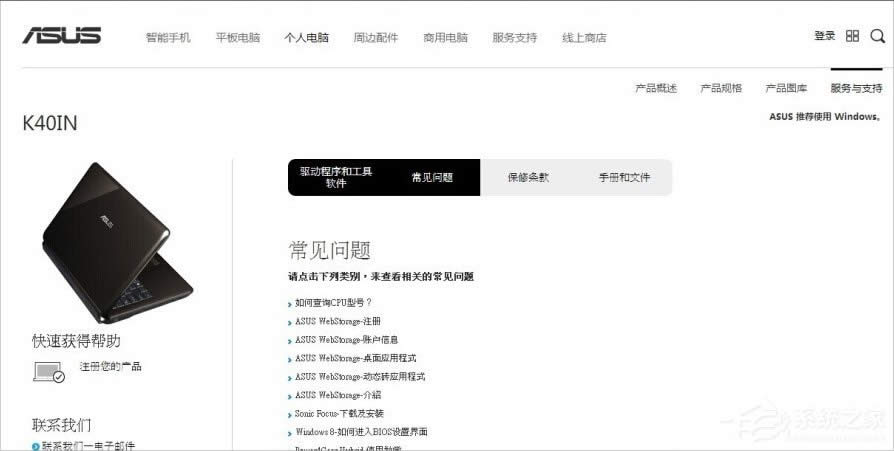Click the 快速获得帮助 heading

point(76,341)
